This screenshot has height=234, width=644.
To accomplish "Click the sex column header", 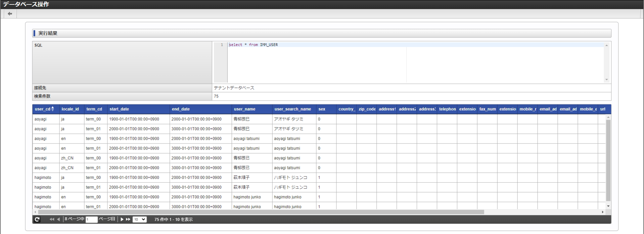I will (322, 109).
